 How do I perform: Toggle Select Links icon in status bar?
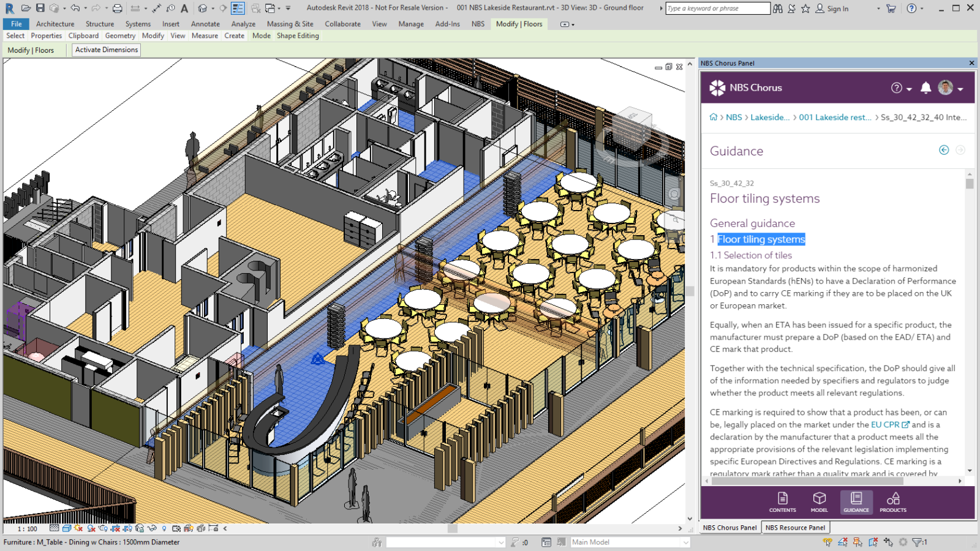827,542
